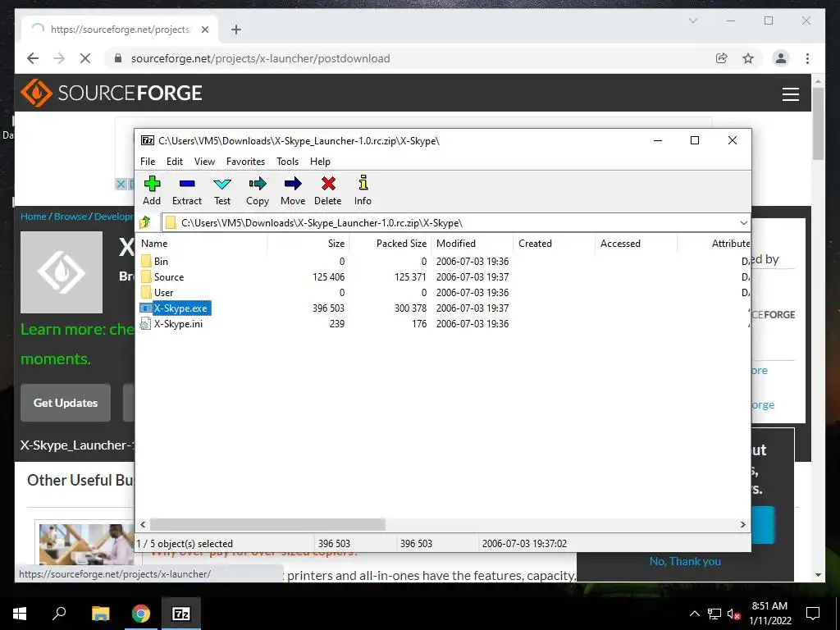Screen dimensions: 840x630
Task: Click the No, Thank you link
Action: (685, 561)
